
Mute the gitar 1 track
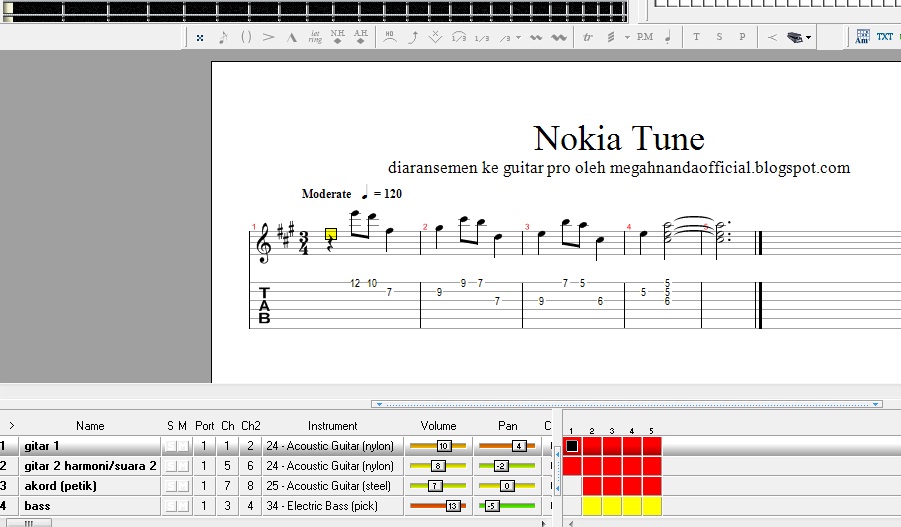click(183, 446)
